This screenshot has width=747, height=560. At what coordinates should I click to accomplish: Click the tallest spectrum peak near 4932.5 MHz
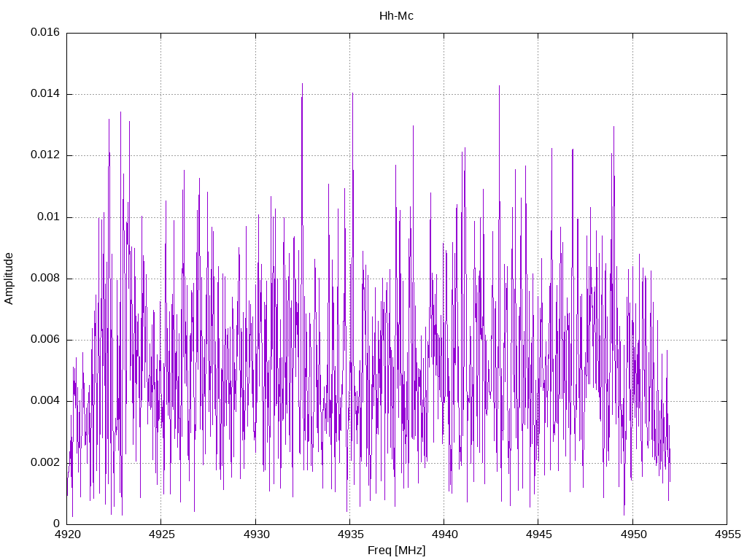[x=302, y=85]
